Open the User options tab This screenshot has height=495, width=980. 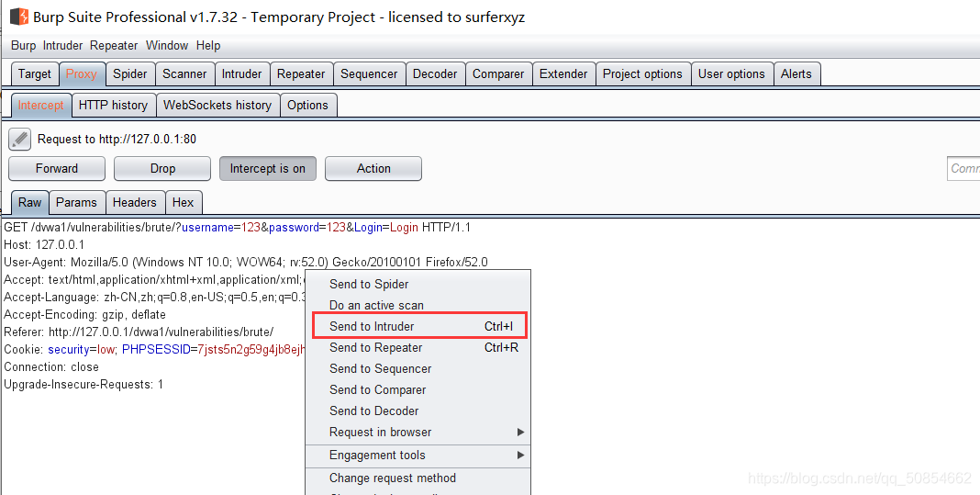(731, 73)
